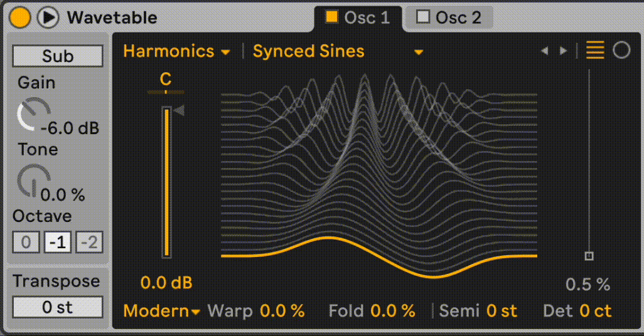Toggle Osc 1 activation square

coord(331,17)
